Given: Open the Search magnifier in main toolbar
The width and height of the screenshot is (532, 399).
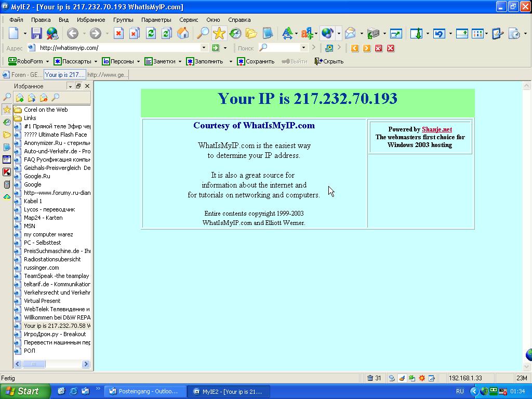Looking at the screenshot, I should [203, 33].
